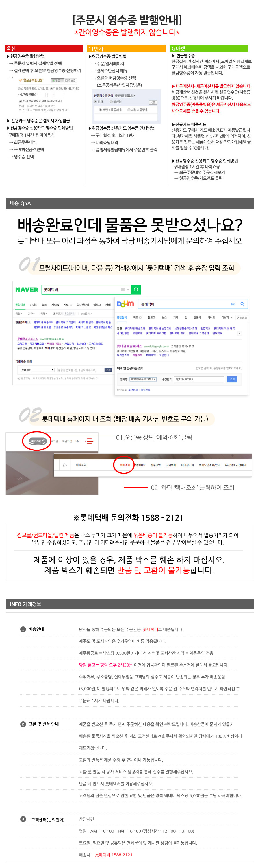Click the keyboard icon in Daum search box
The width and height of the screenshot is (260, 868).
[x=233, y=304]
